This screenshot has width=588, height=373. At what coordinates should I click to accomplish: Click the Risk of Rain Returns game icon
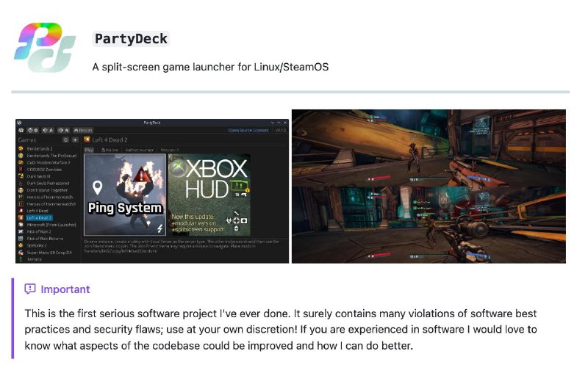21,239
